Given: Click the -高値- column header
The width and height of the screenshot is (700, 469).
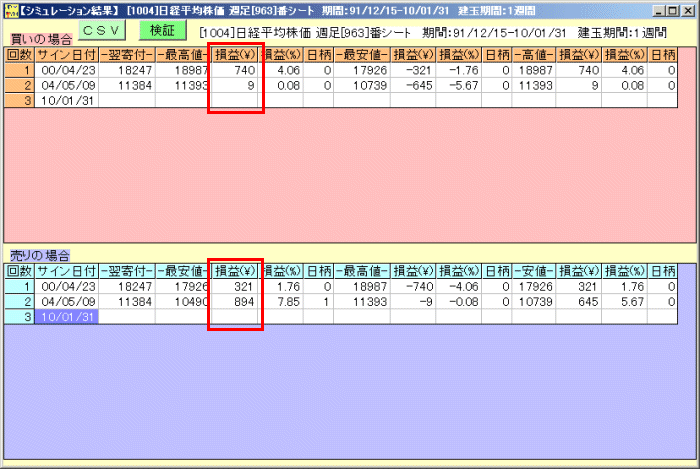Looking at the screenshot, I should (x=533, y=55).
